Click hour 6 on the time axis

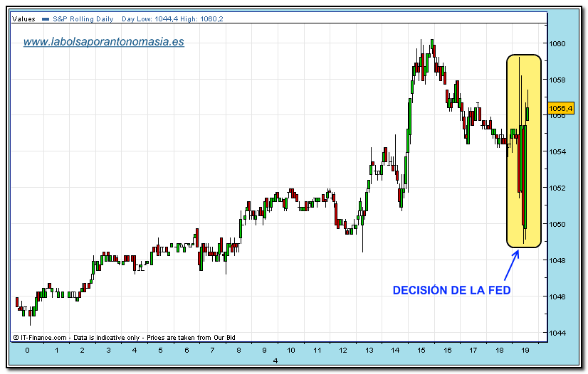(x=187, y=351)
